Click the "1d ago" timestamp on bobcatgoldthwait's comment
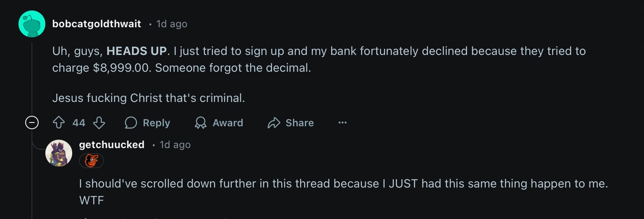Image resolution: width=644 pixels, height=219 pixels. pos(172,24)
